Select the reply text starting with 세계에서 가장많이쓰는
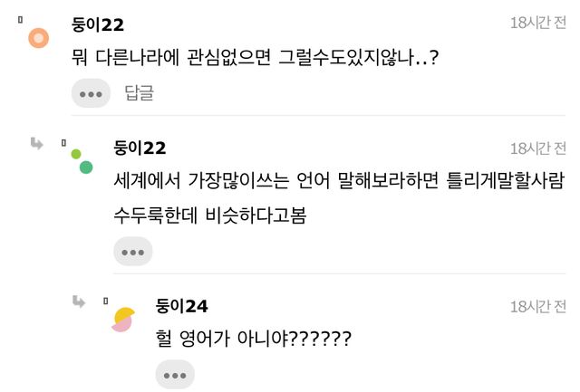 (x=338, y=180)
